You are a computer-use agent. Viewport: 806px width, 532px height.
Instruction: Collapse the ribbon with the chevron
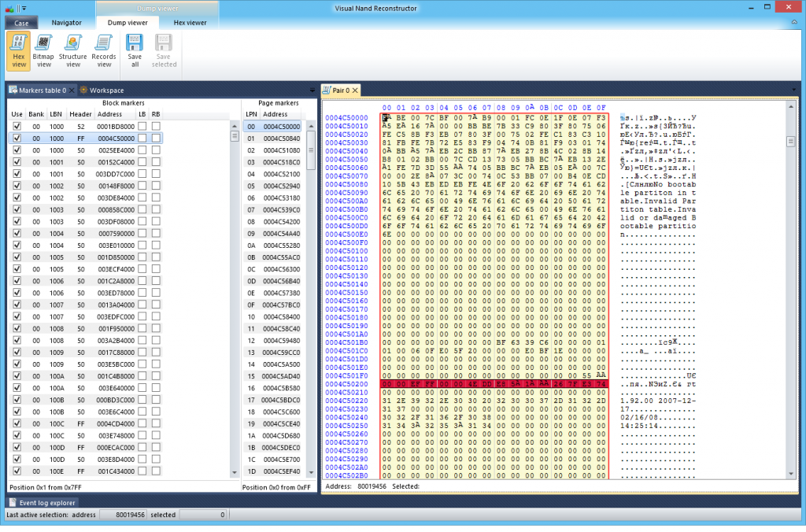tap(794, 23)
